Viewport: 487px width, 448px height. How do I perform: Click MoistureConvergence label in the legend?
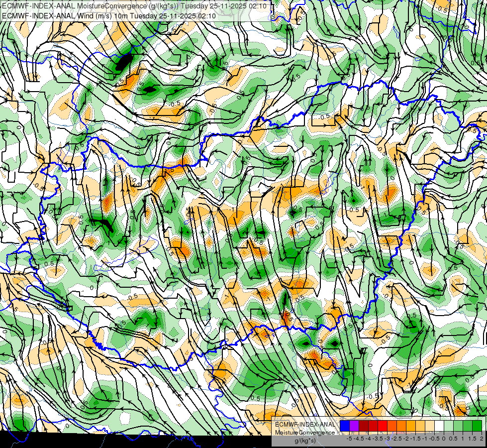coord(305,433)
